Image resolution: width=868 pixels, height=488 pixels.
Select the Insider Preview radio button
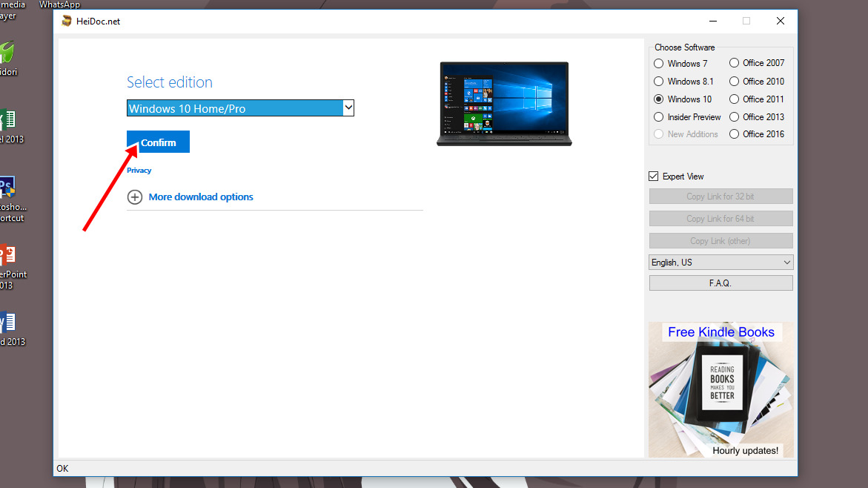[659, 117]
